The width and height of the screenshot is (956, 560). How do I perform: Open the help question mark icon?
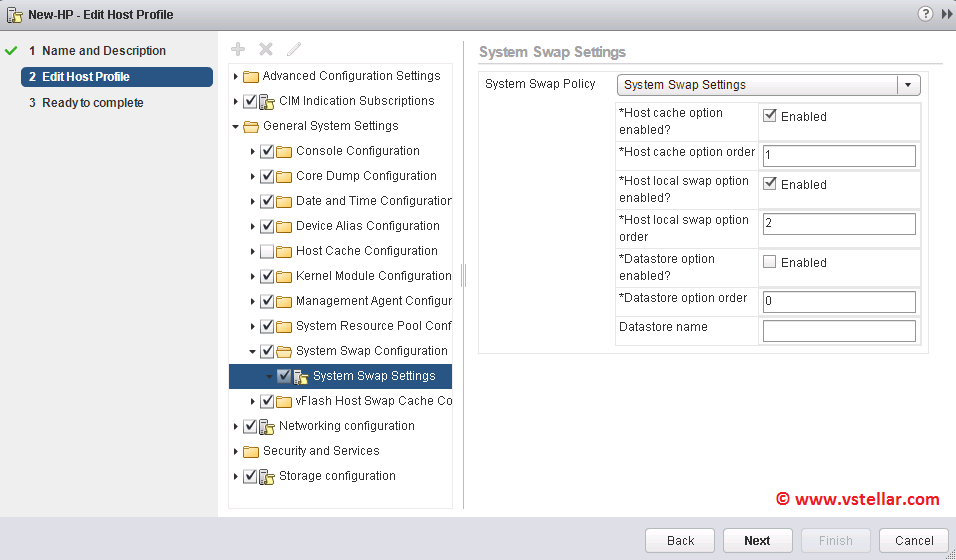(925, 14)
